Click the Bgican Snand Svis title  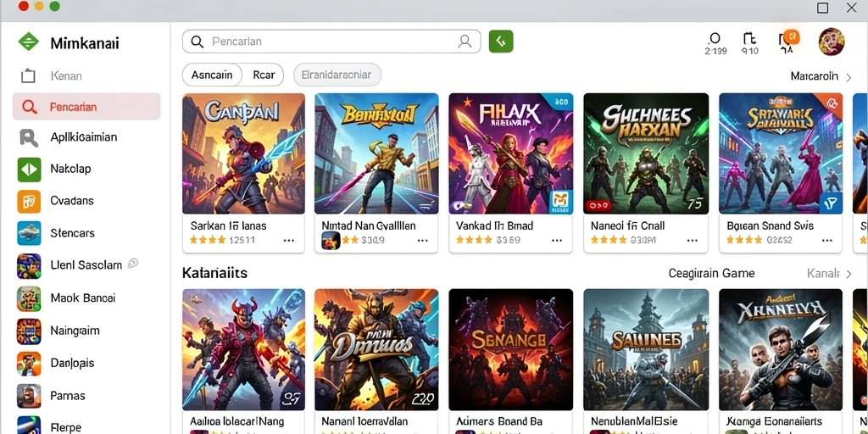tap(770, 225)
